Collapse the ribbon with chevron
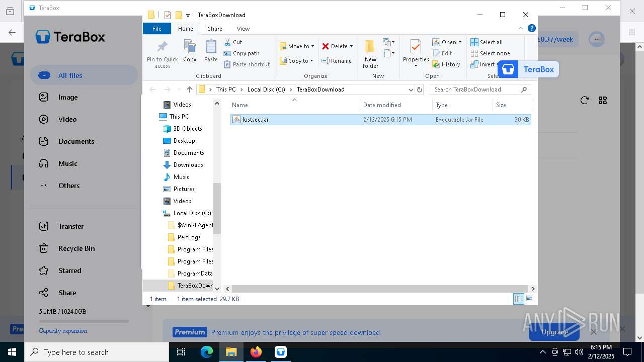644x362 pixels. pyautogui.click(x=521, y=28)
